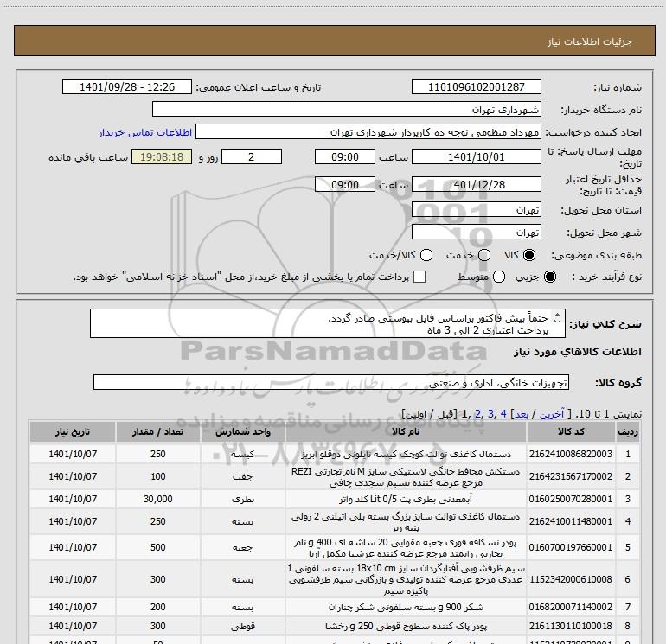This screenshot has height=644, width=666.
Task: Click product code 2162410086820003
Action: 571,454
